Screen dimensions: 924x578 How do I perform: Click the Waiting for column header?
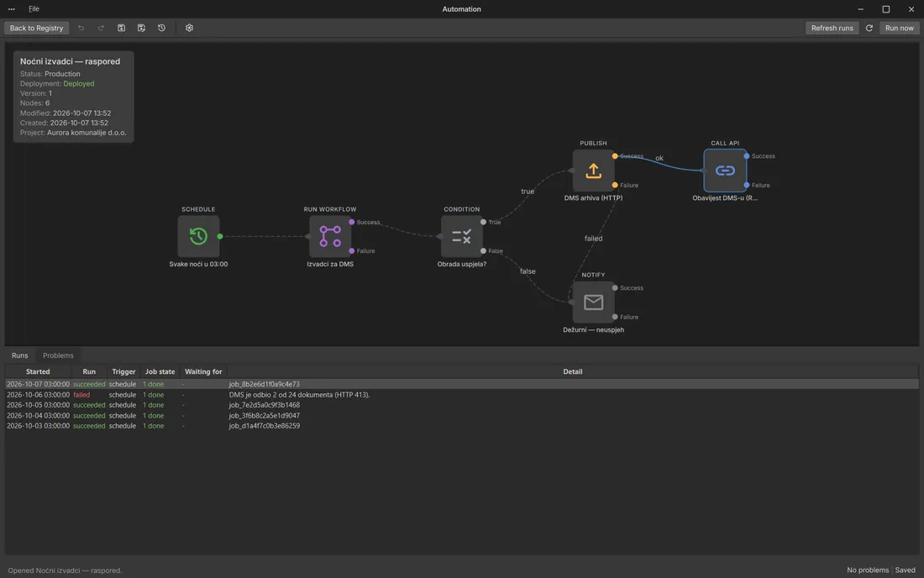(x=203, y=372)
